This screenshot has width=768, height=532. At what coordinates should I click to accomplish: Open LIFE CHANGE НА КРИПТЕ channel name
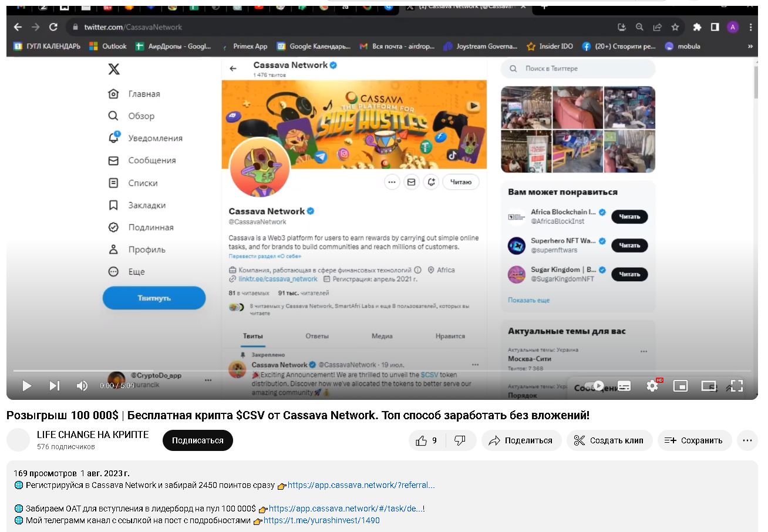point(93,435)
